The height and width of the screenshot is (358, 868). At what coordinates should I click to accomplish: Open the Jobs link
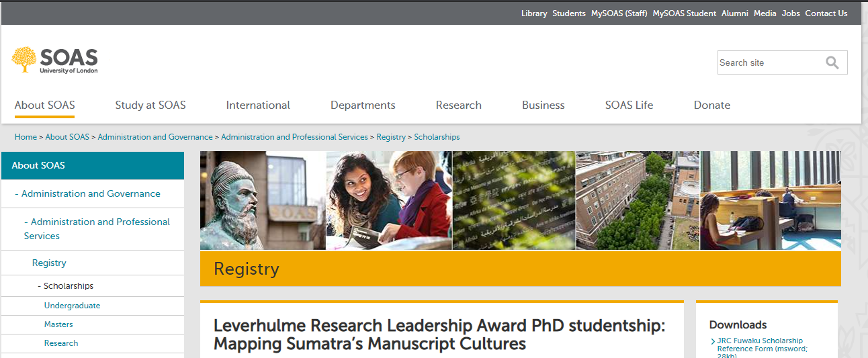click(x=791, y=13)
